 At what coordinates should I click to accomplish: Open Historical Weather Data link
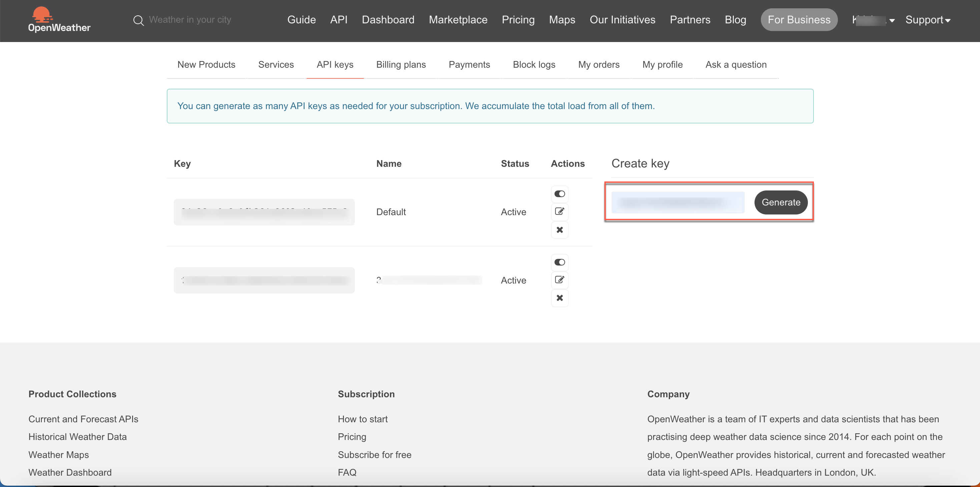[x=78, y=437]
